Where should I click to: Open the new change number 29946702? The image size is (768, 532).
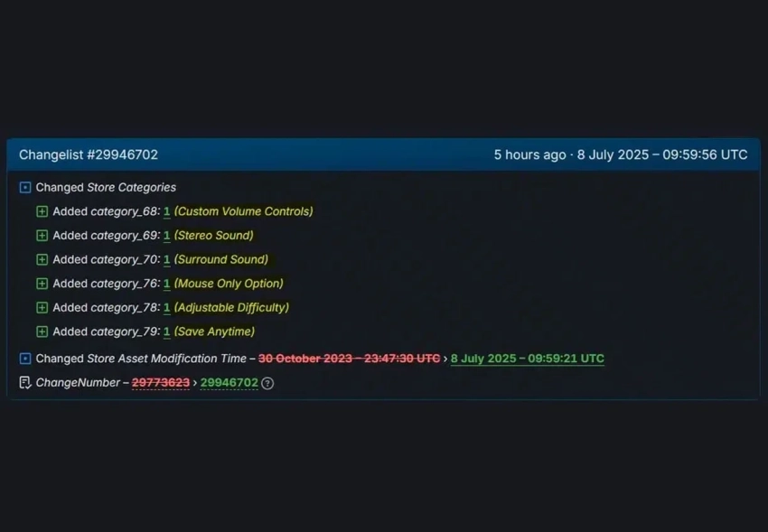229,383
